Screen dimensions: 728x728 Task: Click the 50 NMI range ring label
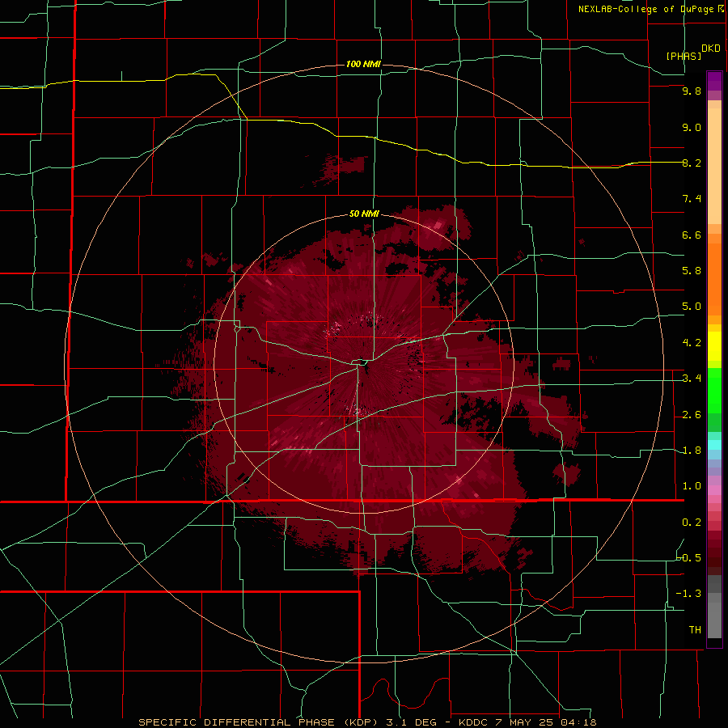tap(365, 214)
